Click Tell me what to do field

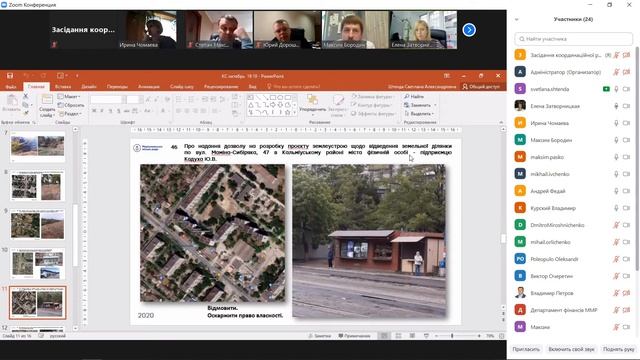294,87
